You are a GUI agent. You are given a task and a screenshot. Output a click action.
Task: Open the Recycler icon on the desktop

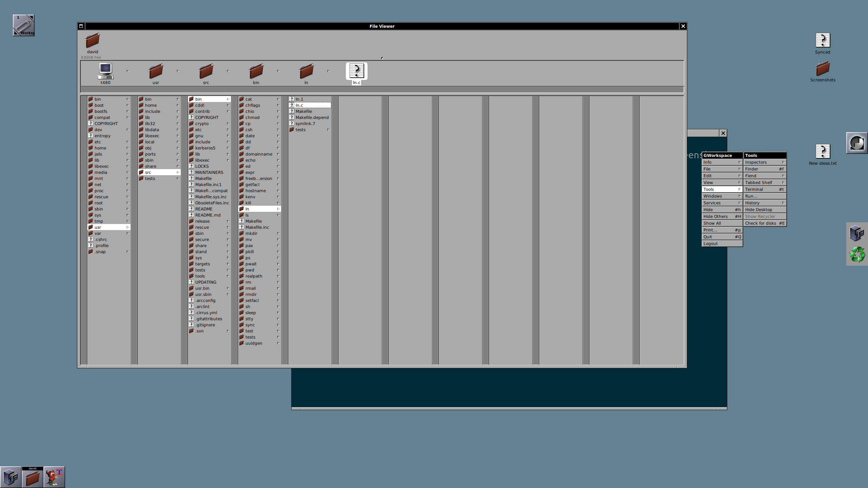857,254
